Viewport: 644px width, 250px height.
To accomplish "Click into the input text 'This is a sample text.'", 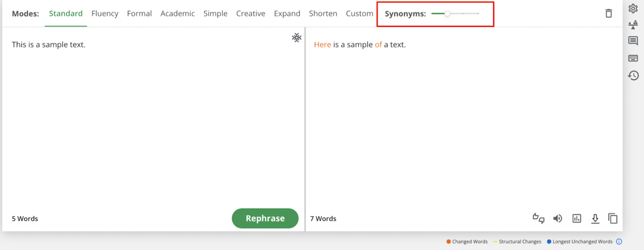I will coord(49,45).
